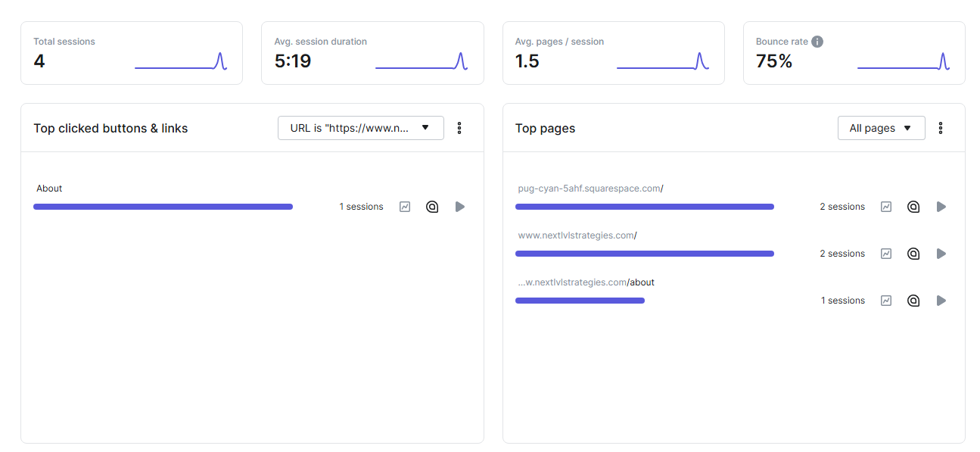The height and width of the screenshot is (452, 980).
Task: View heatmap for About button clicks
Action: [432, 207]
